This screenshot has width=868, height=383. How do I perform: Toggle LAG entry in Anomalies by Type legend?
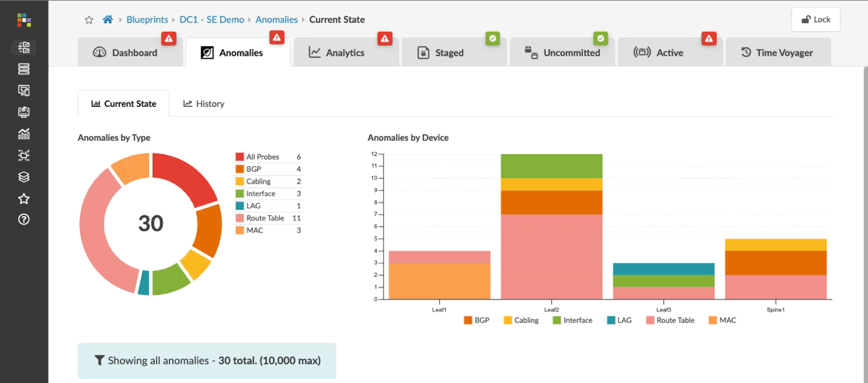(x=255, y=206)
